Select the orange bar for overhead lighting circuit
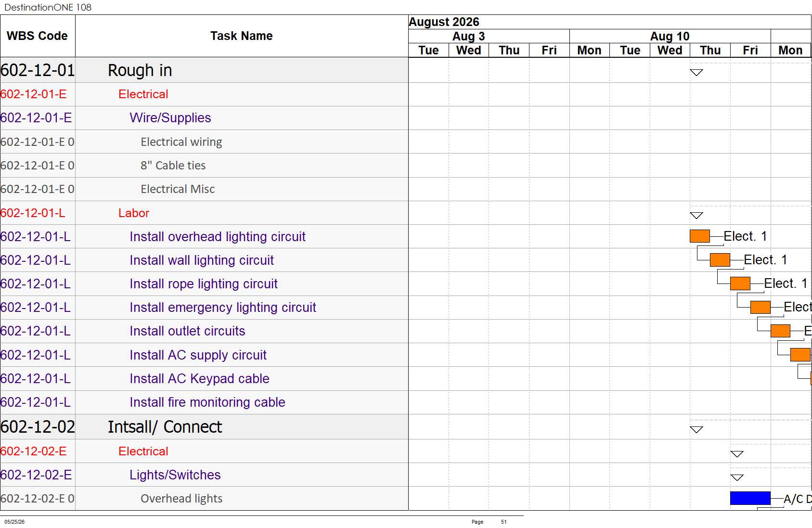Viewport: 812px width, 528px height. coord(700,236)
